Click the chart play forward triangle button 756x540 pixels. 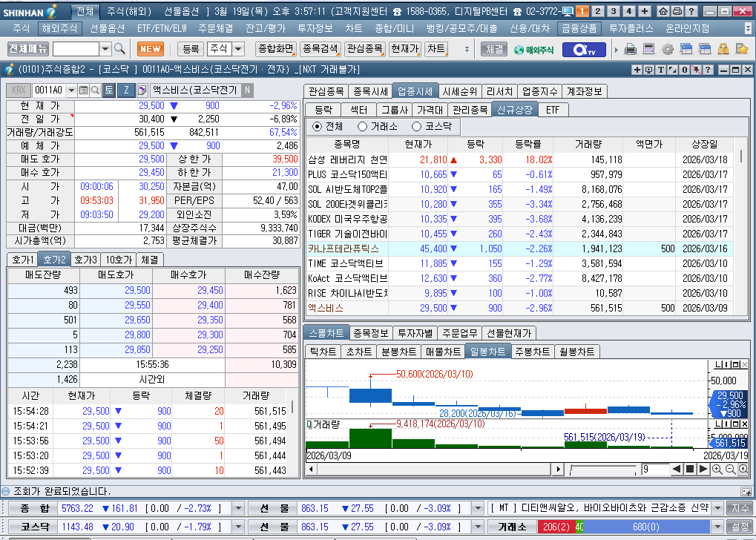tap(703, 469)
